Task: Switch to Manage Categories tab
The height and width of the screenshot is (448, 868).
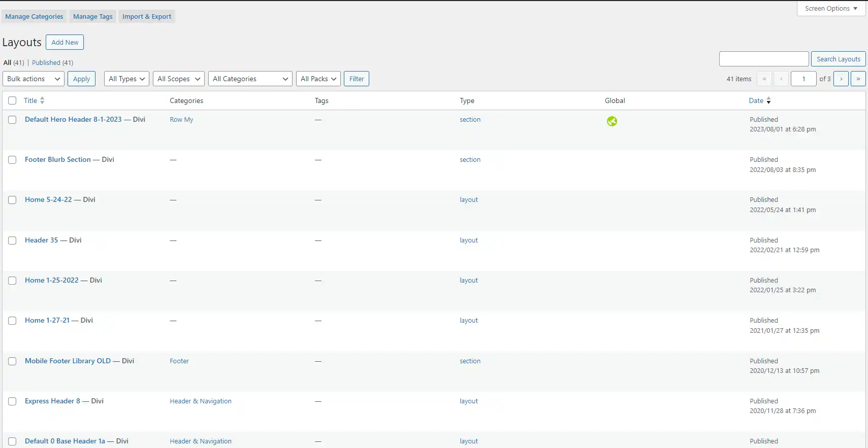Action: click(34, 17)
